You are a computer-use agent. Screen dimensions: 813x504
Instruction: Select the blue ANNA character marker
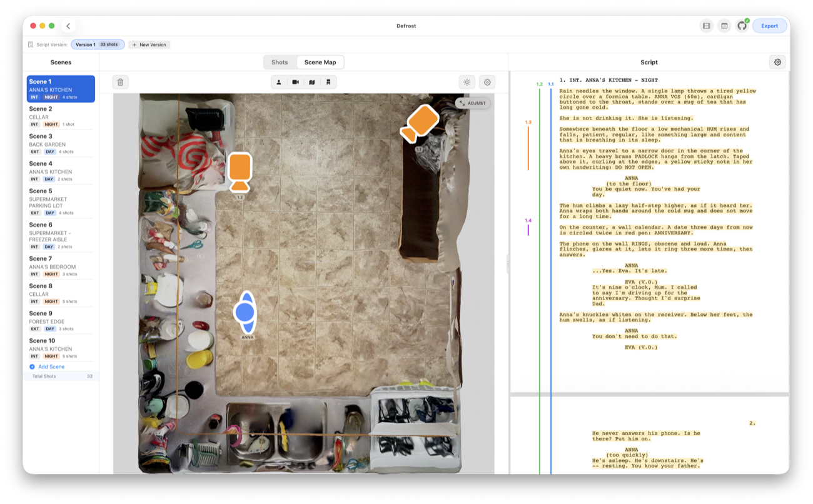(245, 311)
